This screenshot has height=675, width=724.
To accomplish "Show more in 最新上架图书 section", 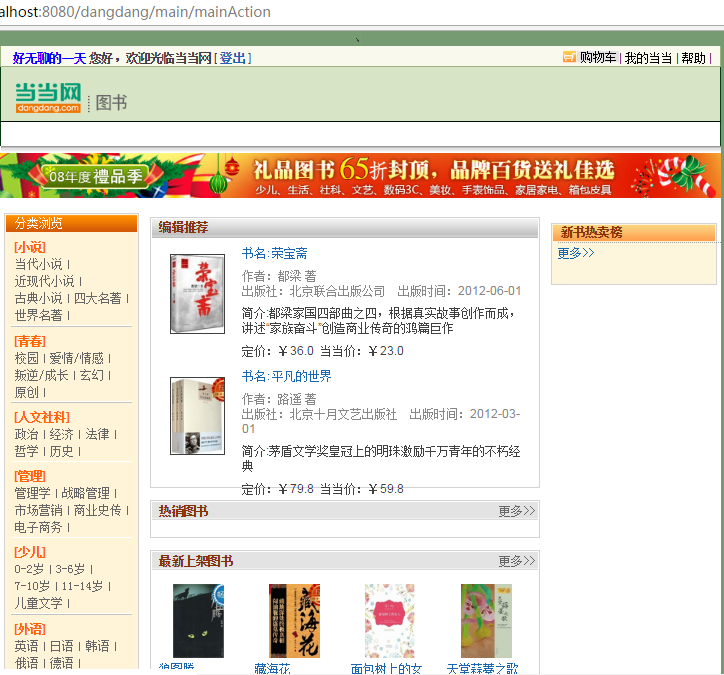I will [x=517, y=561].
